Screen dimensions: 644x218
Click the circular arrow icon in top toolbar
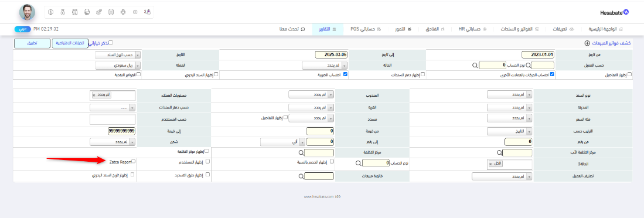tap(135, 12)
